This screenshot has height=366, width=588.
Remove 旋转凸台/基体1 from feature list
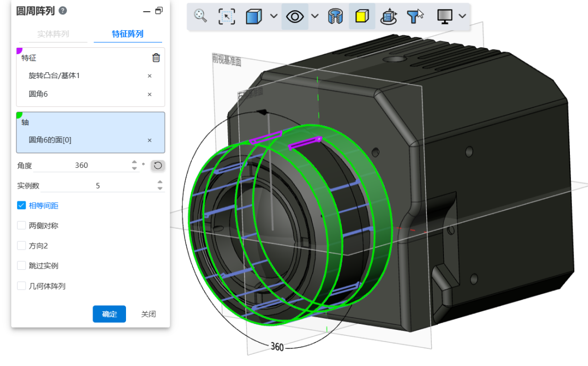click(149, 76)
